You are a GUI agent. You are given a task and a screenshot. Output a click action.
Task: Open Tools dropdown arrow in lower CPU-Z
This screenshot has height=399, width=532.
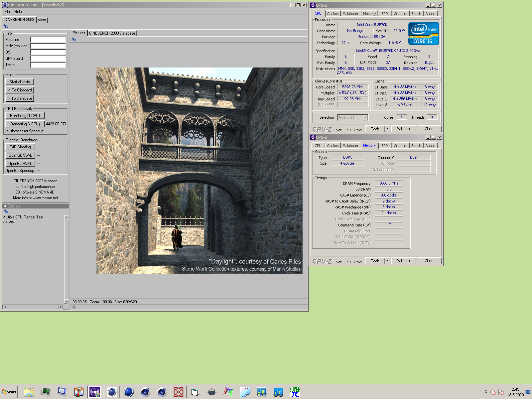coord(387,261)
